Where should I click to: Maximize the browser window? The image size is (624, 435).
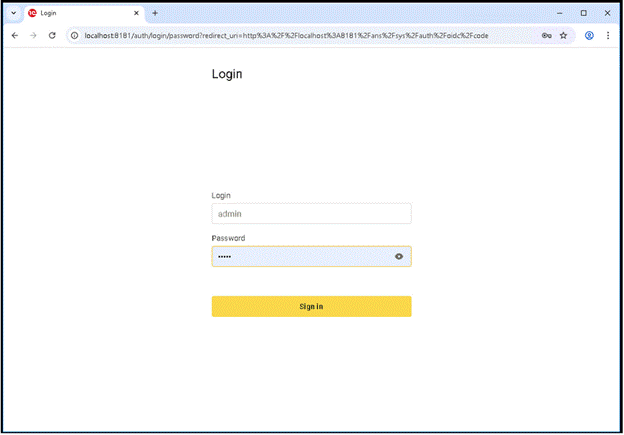point(584,13)
